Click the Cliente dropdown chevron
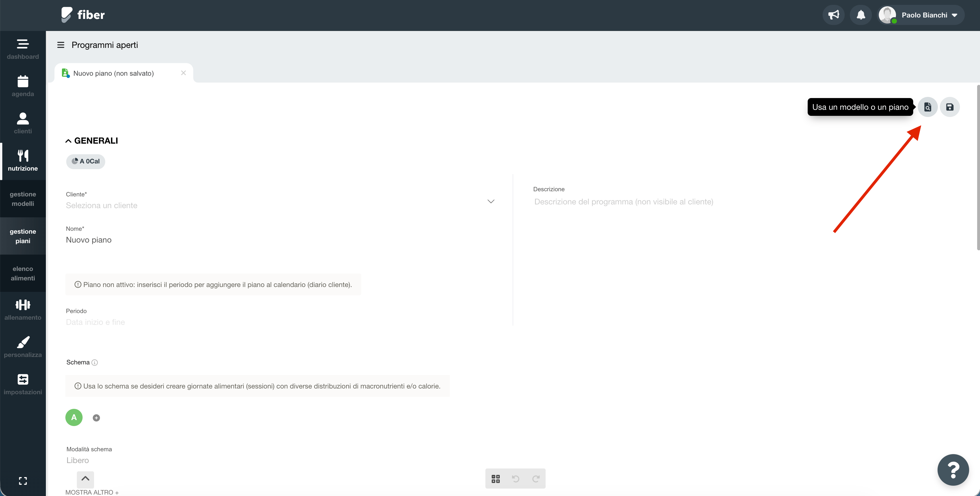 [491, 202]
